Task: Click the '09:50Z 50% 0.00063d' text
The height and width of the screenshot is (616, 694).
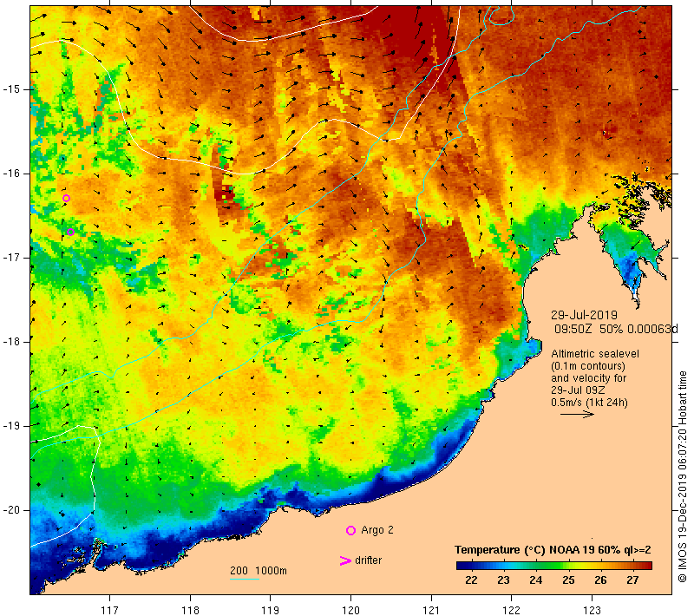Action: tap(616, 329)
